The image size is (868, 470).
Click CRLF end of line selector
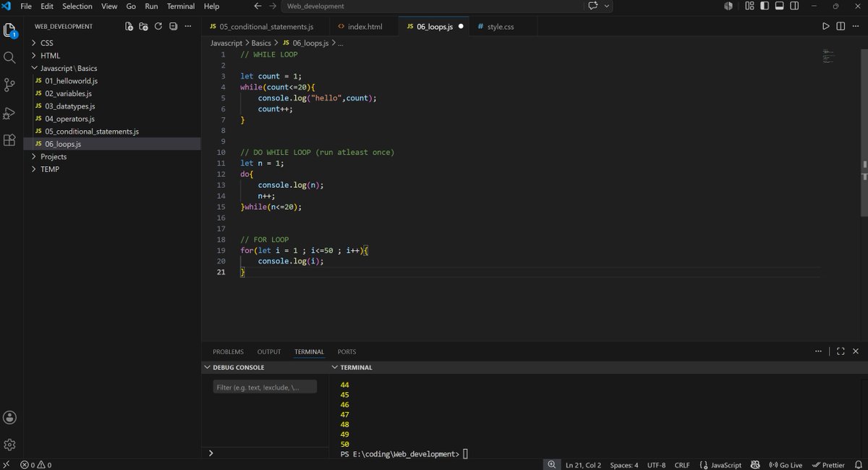(x=682, y=465)
